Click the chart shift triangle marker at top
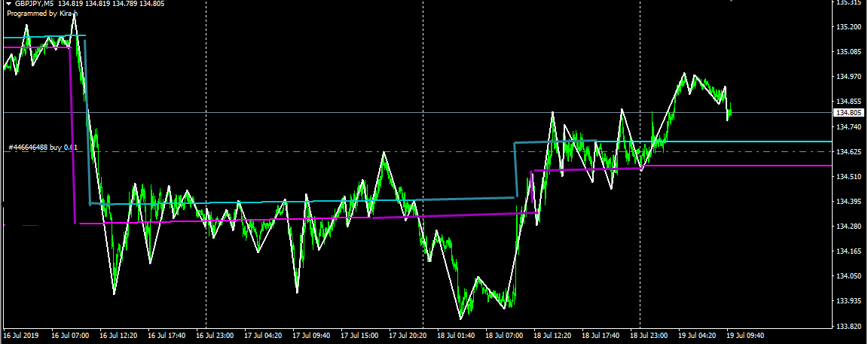Screen dimensions: 868x344 click(x=731, y=2)
